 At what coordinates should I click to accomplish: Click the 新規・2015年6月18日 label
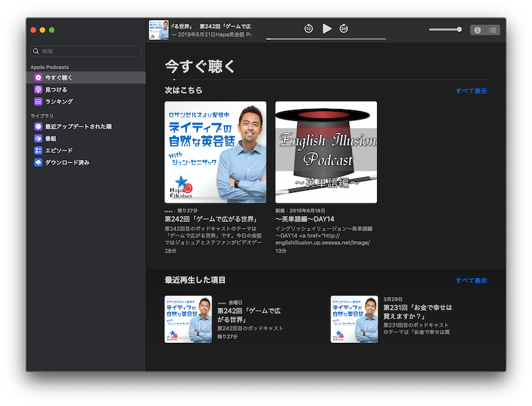tap(301, 211)
